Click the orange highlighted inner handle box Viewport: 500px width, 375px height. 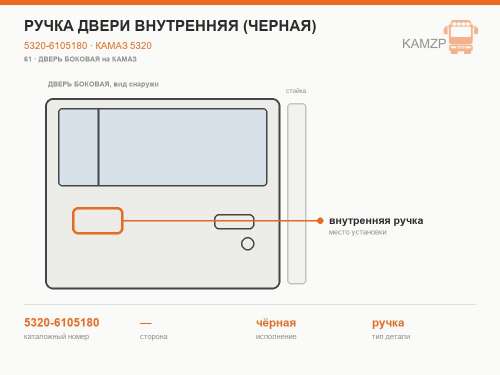click(98, 220)
